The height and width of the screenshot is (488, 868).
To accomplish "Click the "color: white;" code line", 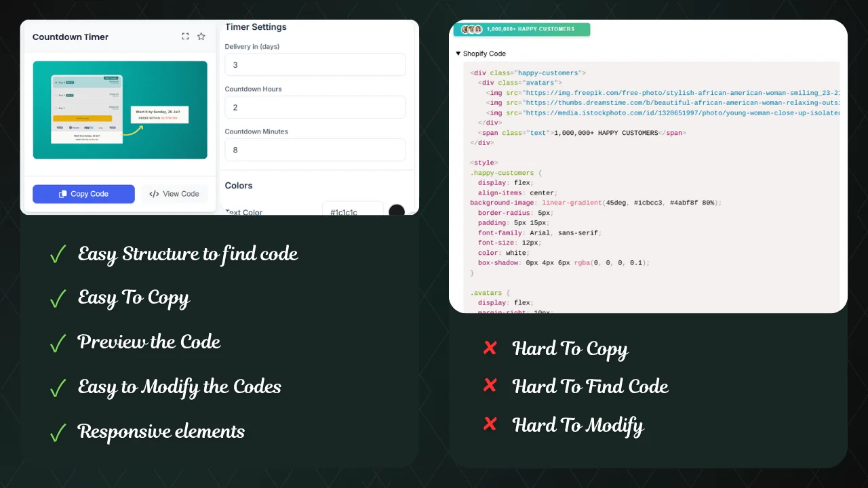I will click(x=503, y=253).
